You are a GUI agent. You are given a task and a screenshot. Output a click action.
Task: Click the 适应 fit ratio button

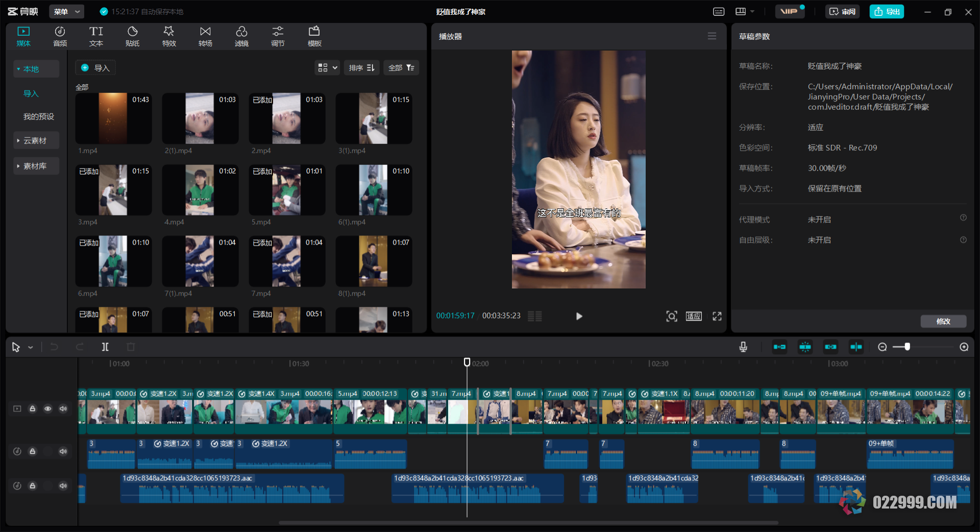694,316
